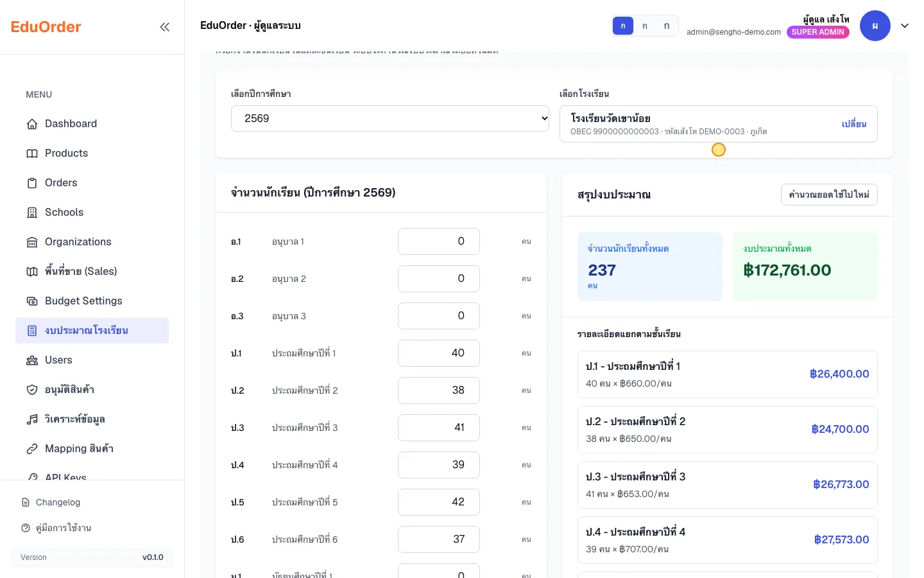Select the largest ก font-size option
The height and width of the screenshot is (578, 924).
(667, 26)
